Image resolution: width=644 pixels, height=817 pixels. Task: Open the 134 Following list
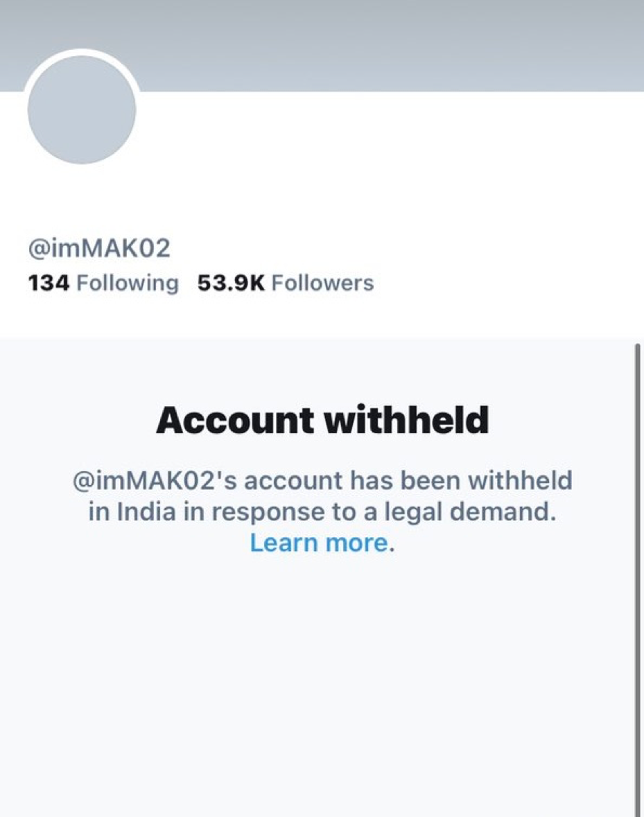tap(103, 283)
